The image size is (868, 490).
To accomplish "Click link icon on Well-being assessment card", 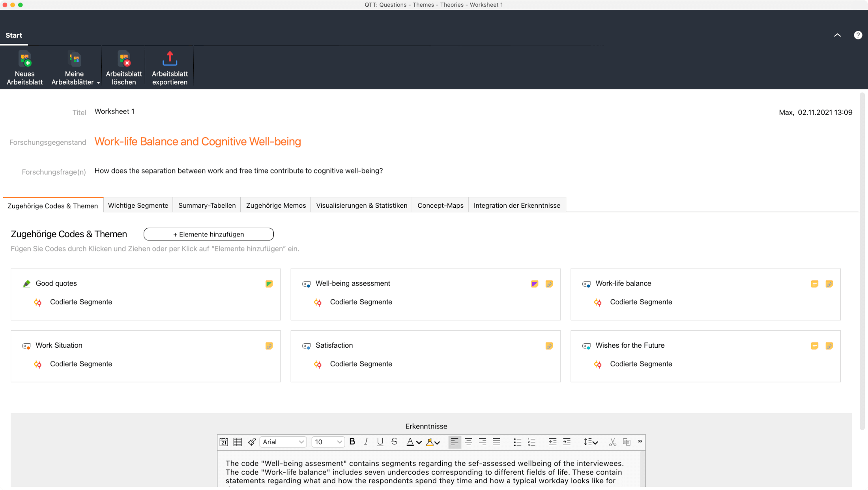I will (x=549, y=284).
